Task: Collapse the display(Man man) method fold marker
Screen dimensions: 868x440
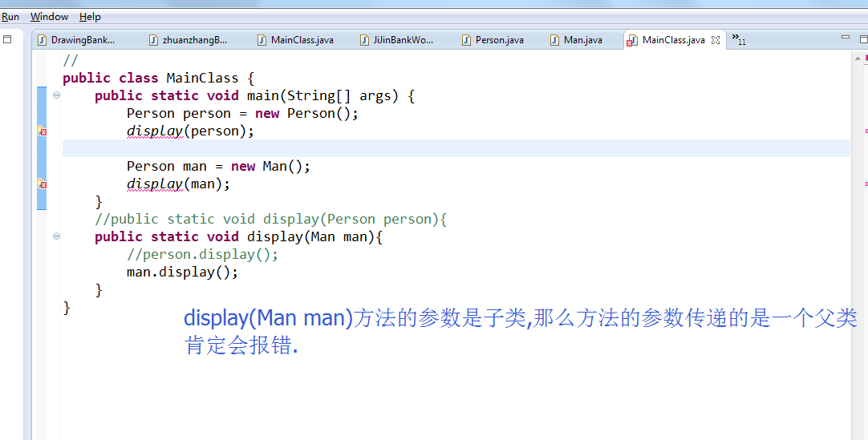Action: point(56,236)
